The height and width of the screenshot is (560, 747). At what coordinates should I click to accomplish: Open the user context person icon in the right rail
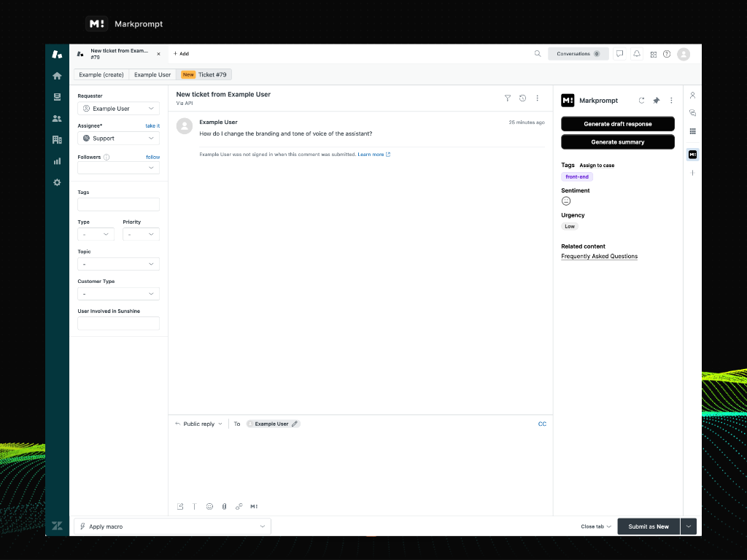693,96
